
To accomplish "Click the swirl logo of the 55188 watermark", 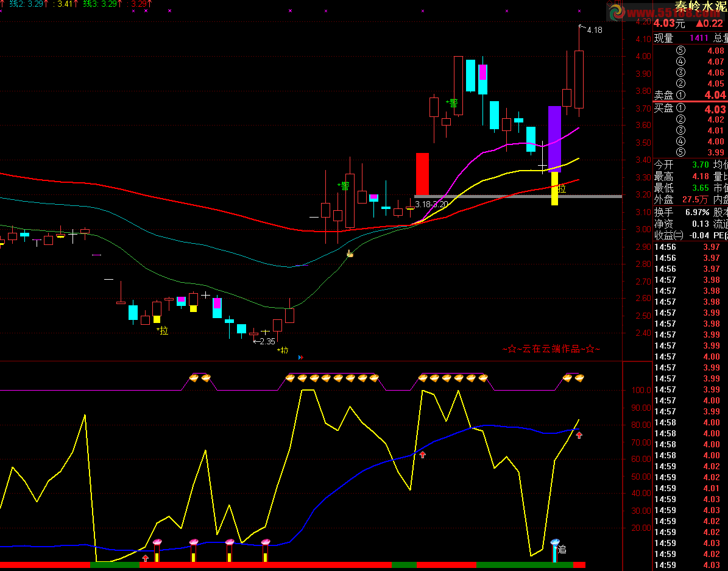I will click(x=616, y=12).
